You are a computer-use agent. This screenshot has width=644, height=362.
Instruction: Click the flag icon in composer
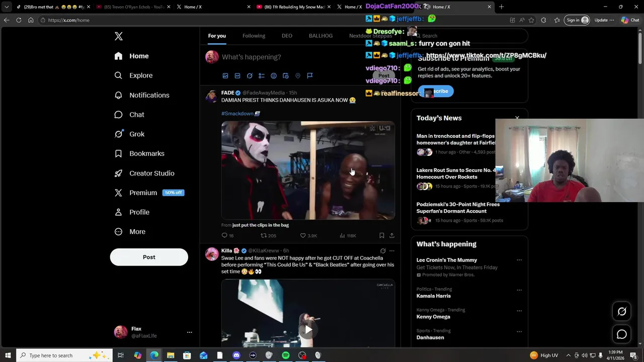click(310, 76)
